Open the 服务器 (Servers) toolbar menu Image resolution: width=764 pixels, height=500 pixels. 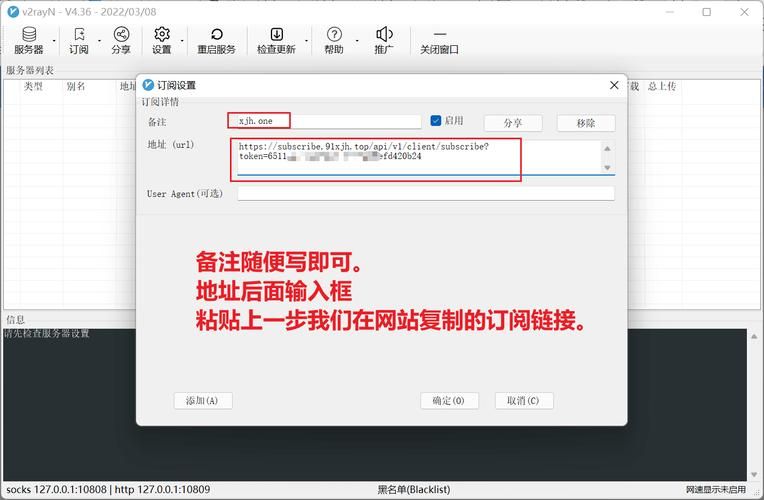coord(29,40)
